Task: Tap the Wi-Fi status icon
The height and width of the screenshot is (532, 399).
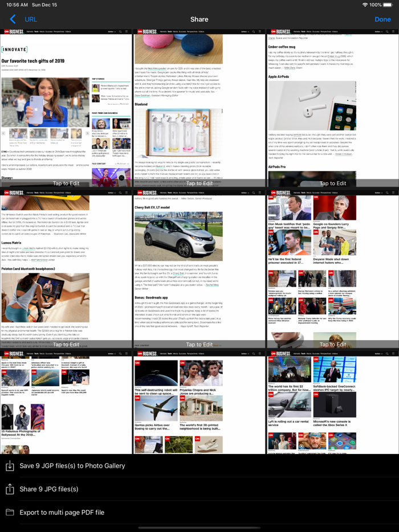Action: click(365, 5)
